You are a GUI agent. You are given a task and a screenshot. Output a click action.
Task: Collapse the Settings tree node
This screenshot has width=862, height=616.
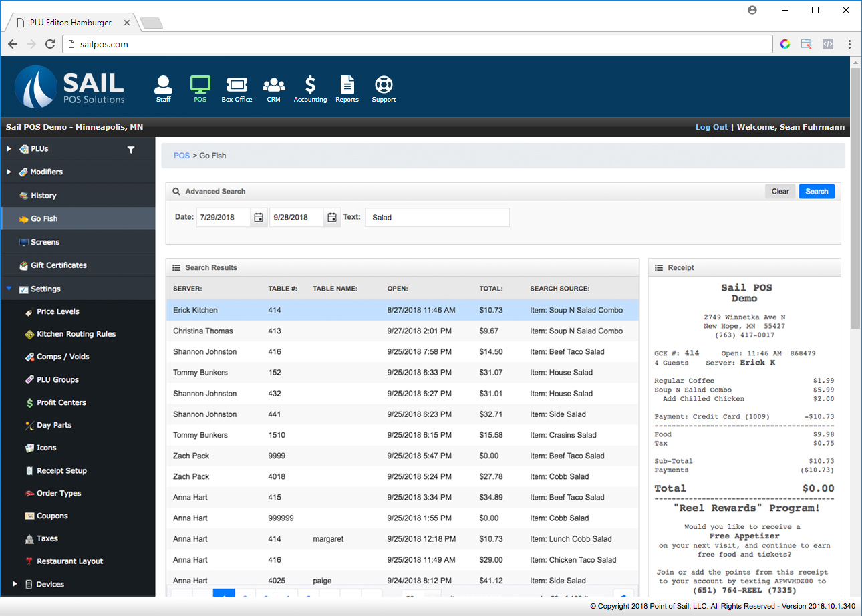click(x=9, y=289)
